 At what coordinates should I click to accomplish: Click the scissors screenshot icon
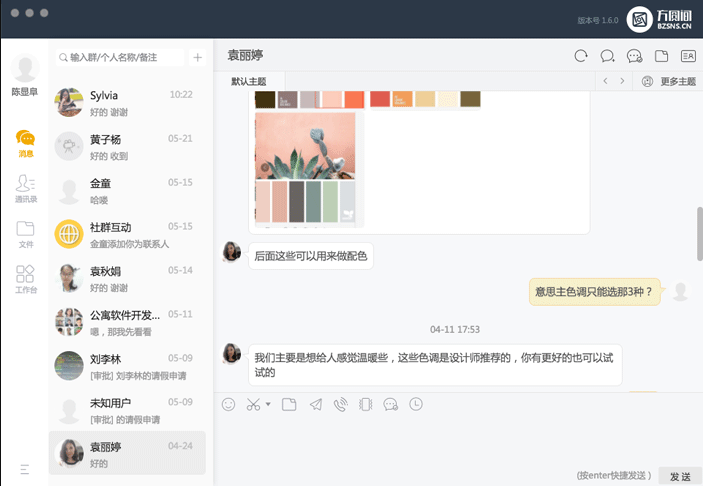[253, 404]
